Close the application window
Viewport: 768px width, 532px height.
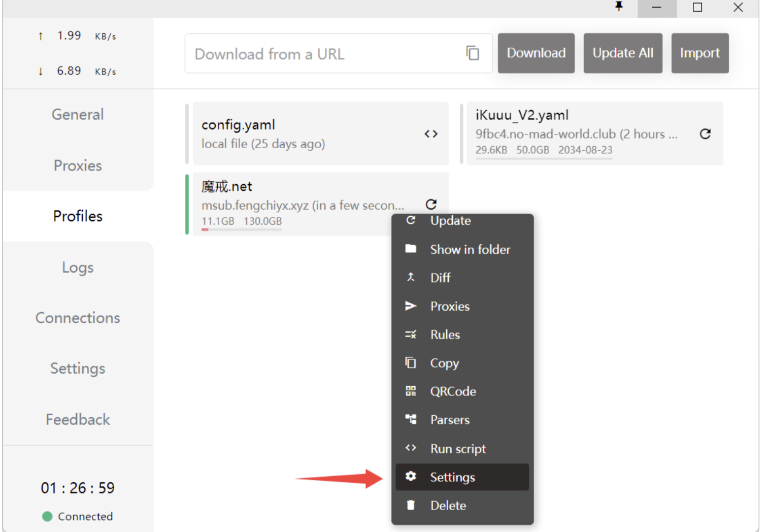(x=738, y=7)
